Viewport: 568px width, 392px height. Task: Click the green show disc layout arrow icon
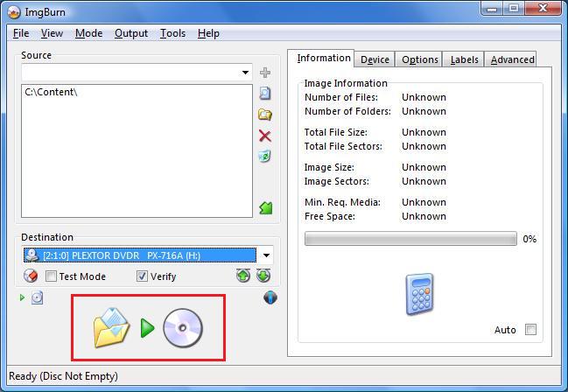[265, 208]
